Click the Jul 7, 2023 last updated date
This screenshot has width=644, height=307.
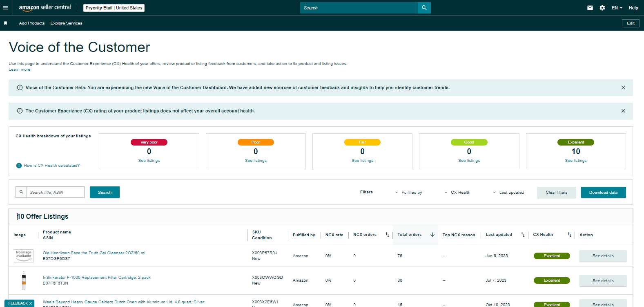click(496, 280)
